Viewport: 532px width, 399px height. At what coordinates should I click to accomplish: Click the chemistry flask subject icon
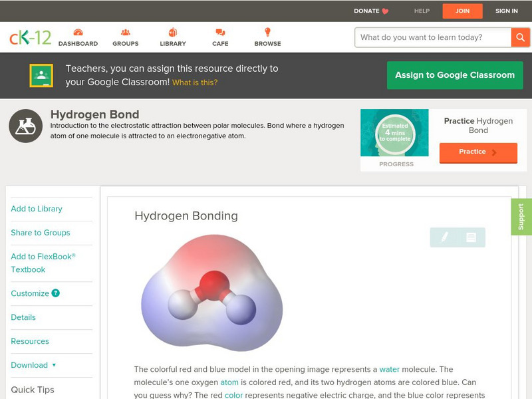(x=26, y=126)
